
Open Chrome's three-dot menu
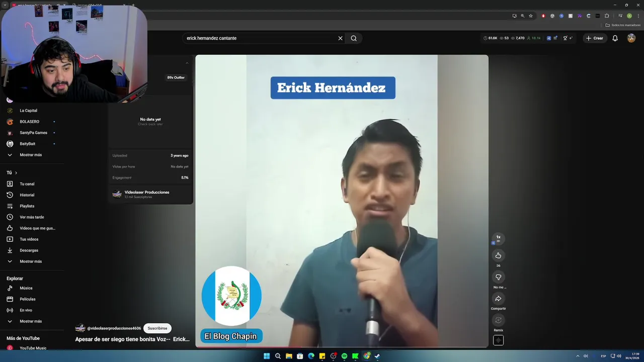point(638,16)
